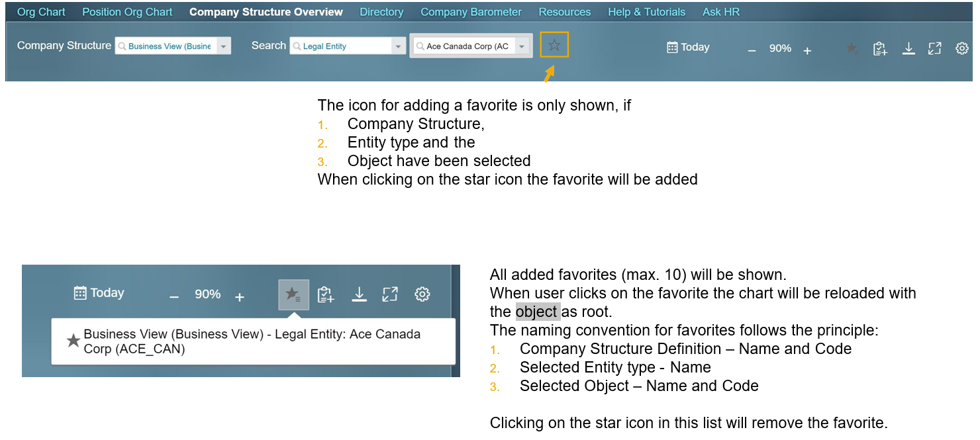This screenshot has height=440, width=980.
Task: Zoom out with the minus beside 90% in the header
Action: (752, 50)
